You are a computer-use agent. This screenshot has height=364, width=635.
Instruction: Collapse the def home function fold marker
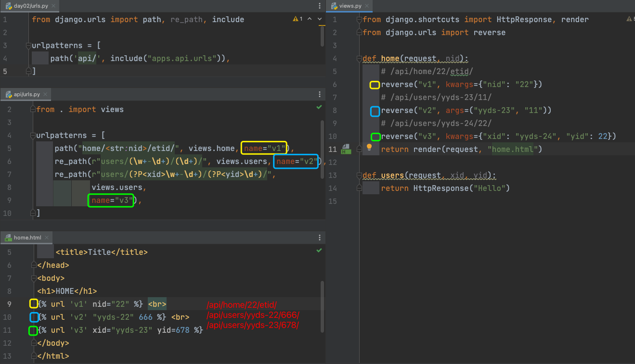click(359, 59)
